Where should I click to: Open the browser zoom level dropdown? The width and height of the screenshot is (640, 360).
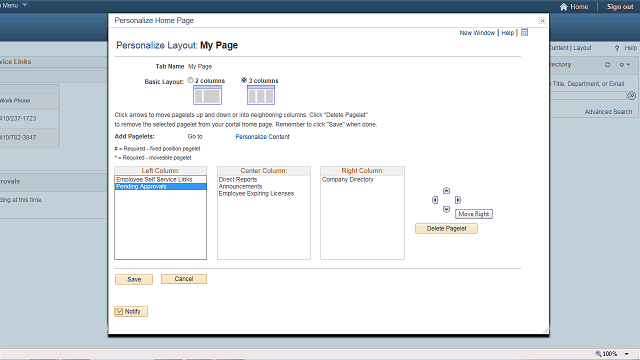click(x=627, y=354)
